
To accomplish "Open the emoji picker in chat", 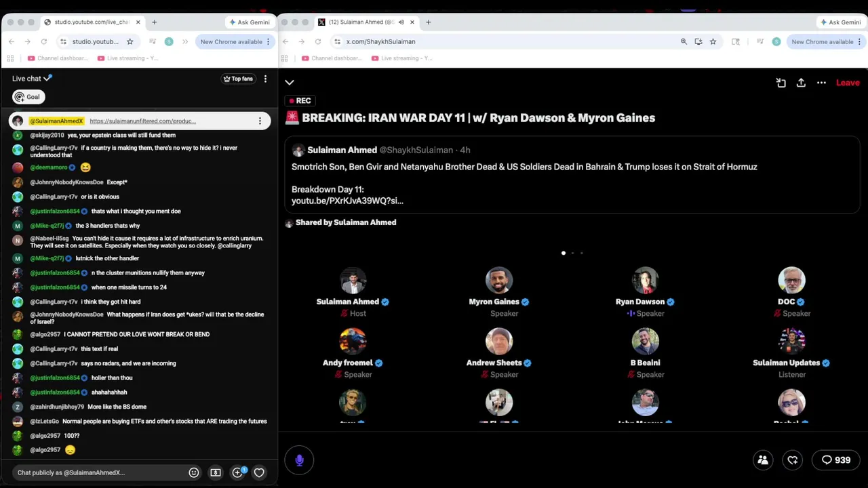I will [194, 472].
